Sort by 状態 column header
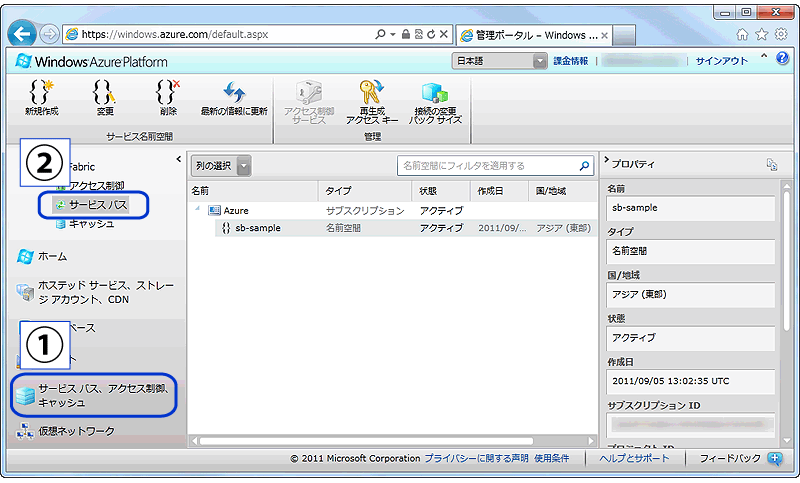 point(441,191)
